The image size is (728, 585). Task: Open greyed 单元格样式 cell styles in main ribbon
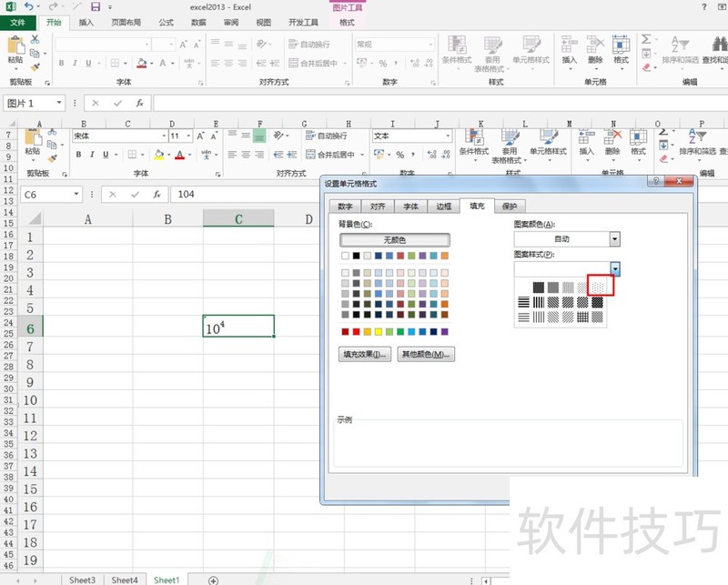(x=531, y=53)
